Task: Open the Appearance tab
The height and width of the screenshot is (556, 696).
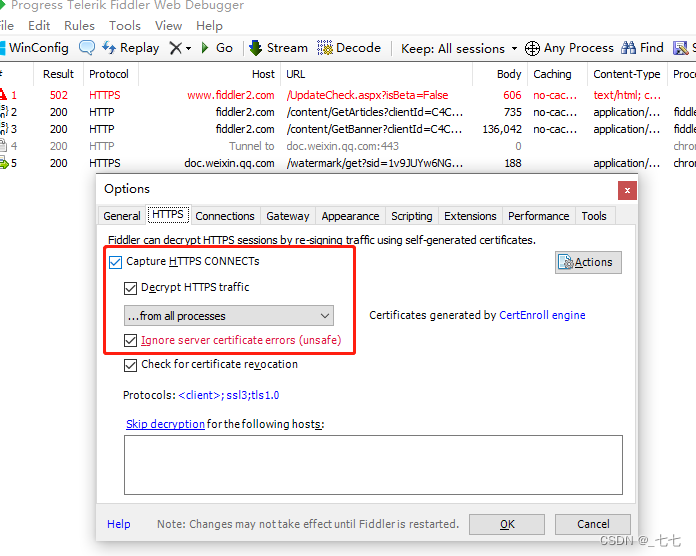Action: click(350, 216)
